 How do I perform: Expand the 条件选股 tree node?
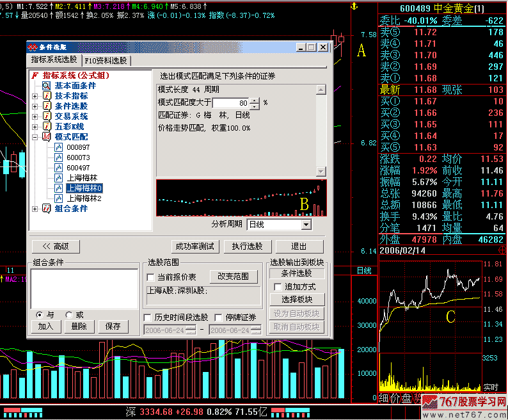click(x=35, y=106)
